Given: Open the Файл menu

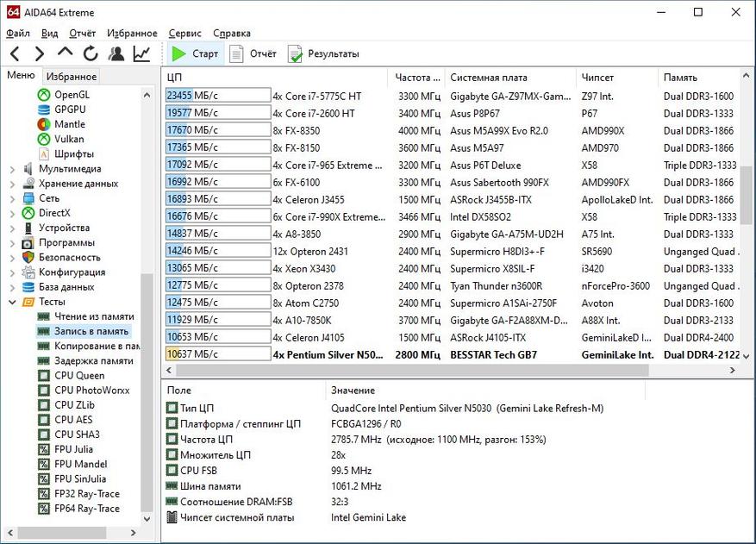Looking at the screenshot, I should tap(18, 34).
